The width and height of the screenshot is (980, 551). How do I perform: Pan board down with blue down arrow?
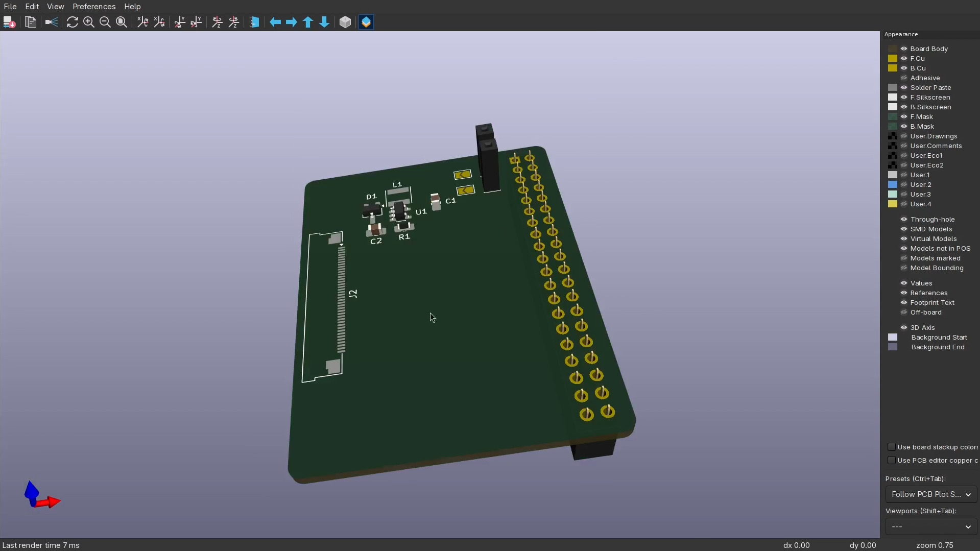[324, 22]
